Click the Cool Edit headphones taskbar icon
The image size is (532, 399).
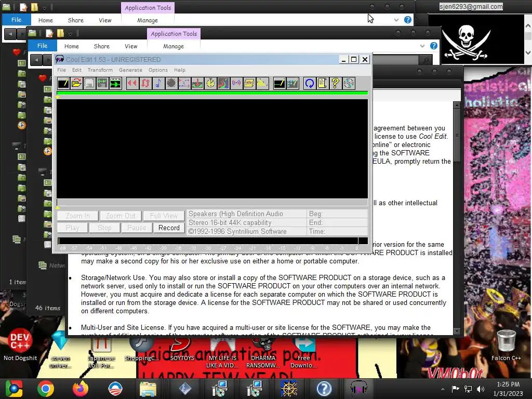tap(358, 389)
